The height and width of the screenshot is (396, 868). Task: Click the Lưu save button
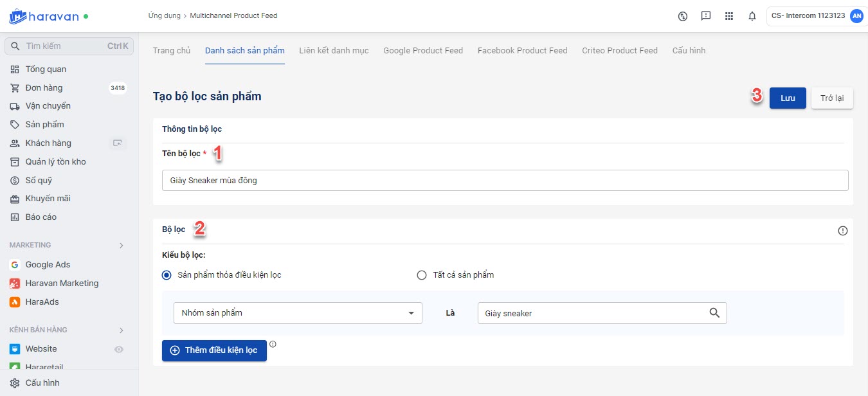(788, 98)
